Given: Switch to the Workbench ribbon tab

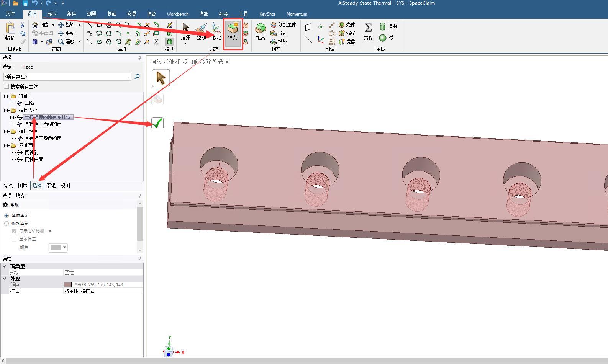Looking at the screenshot, I should coord(177,14).
